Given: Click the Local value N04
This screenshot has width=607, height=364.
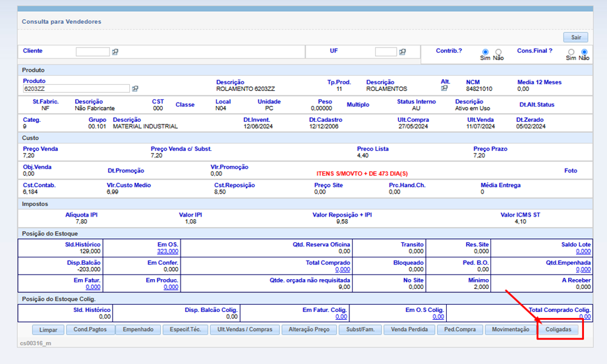Looking at the screenshot, I should [x=221, y=109].
